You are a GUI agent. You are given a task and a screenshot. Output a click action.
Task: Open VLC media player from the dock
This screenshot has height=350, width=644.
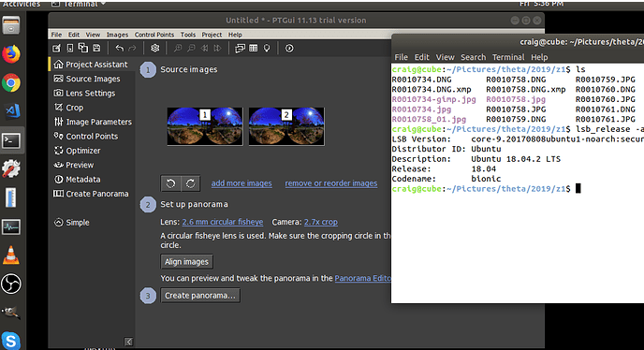point(11,255)
